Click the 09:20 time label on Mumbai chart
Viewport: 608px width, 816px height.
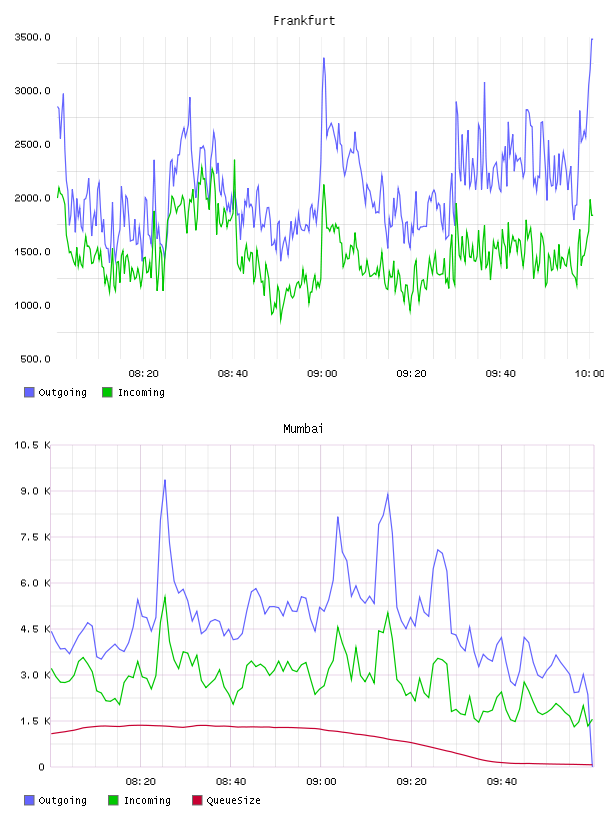pos(411,781)
